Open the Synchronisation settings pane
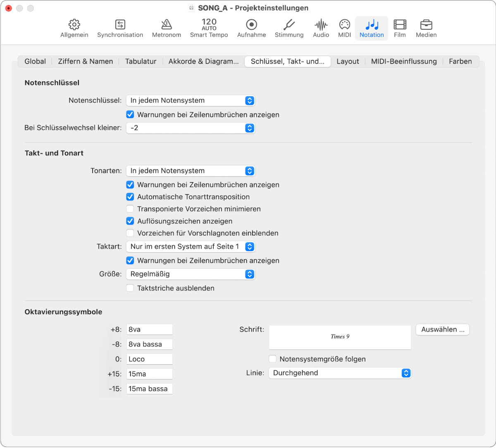The height and width of the screenshot is (448, 496). [120, 28]
